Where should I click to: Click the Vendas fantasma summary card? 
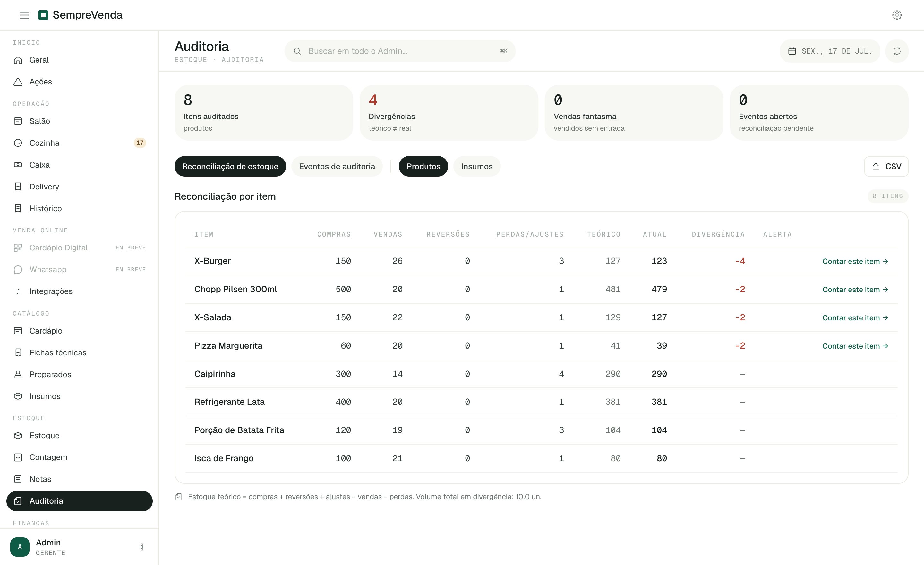634,113
